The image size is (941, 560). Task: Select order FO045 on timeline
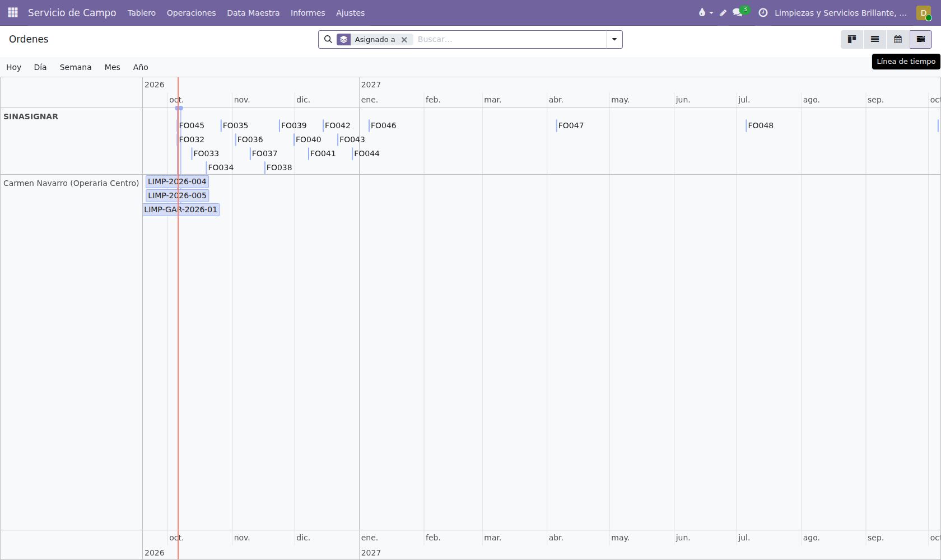pos(192,125)
